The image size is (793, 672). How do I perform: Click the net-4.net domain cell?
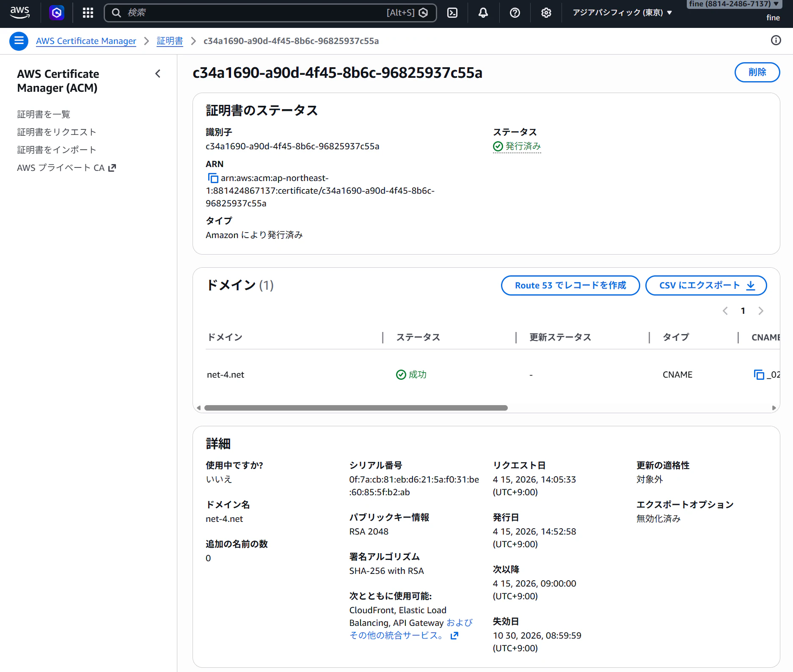point(226,375)
